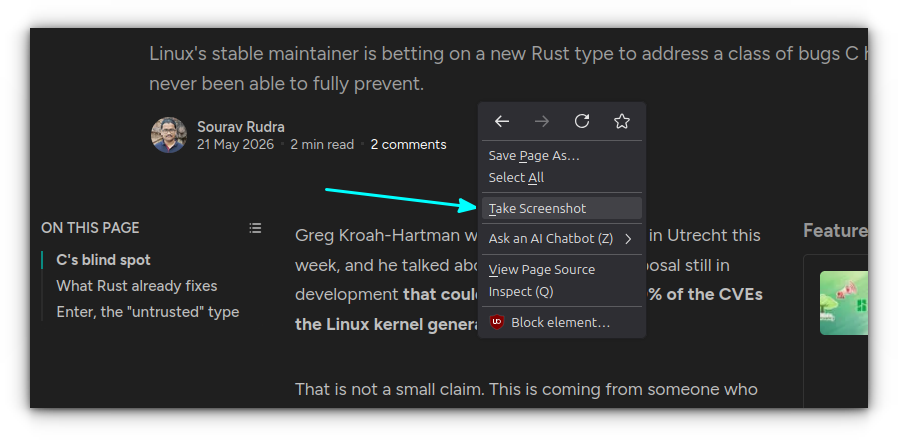Jump to Enter, the "untrusted" type section
Image resolution: width=898 pixels, height=440 pixels.
click(148, 312)
